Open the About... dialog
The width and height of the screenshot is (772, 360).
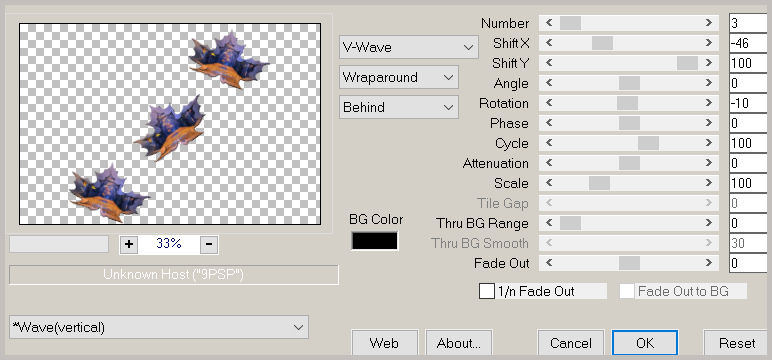point(459,343)
